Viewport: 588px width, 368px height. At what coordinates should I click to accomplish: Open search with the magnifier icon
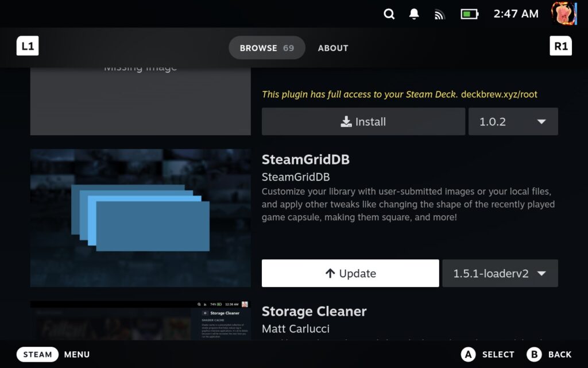[x=389, y=14]
